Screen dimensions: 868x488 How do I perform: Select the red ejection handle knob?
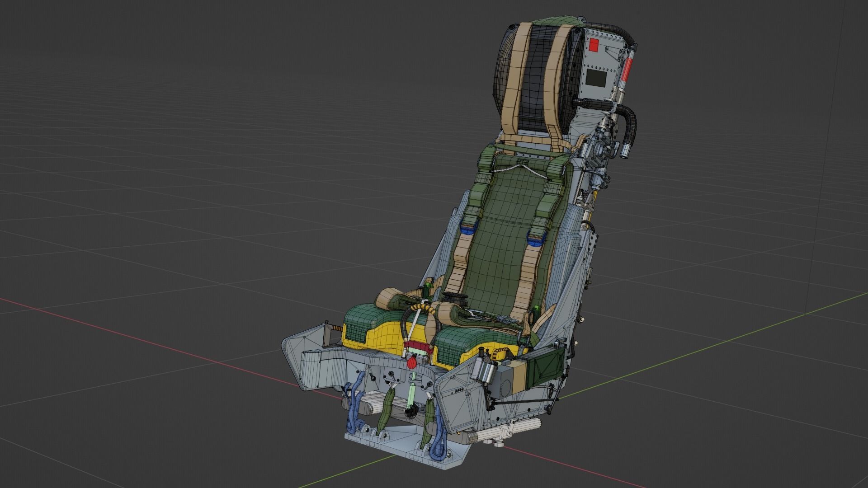pyautogui.click(x=412, y=362)
